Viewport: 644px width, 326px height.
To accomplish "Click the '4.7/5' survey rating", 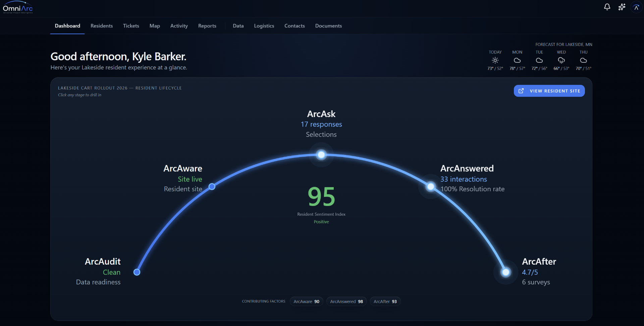I will coord(530,272).
